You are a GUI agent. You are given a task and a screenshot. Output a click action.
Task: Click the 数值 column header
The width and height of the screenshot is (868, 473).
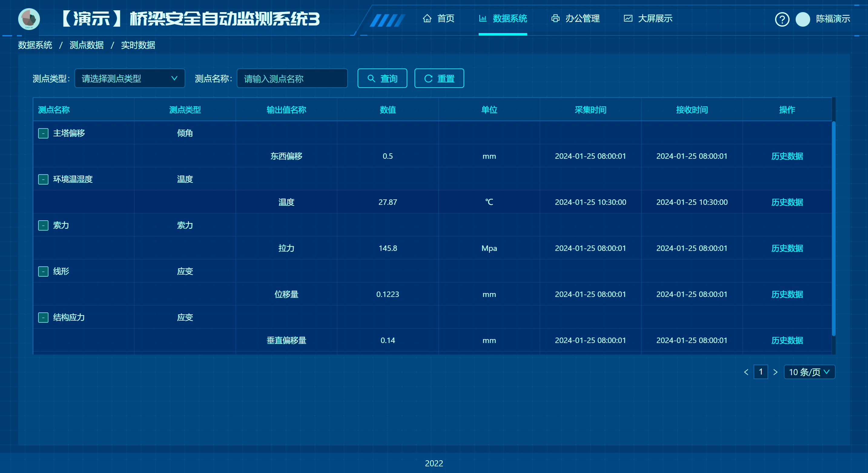coord(388,110)
